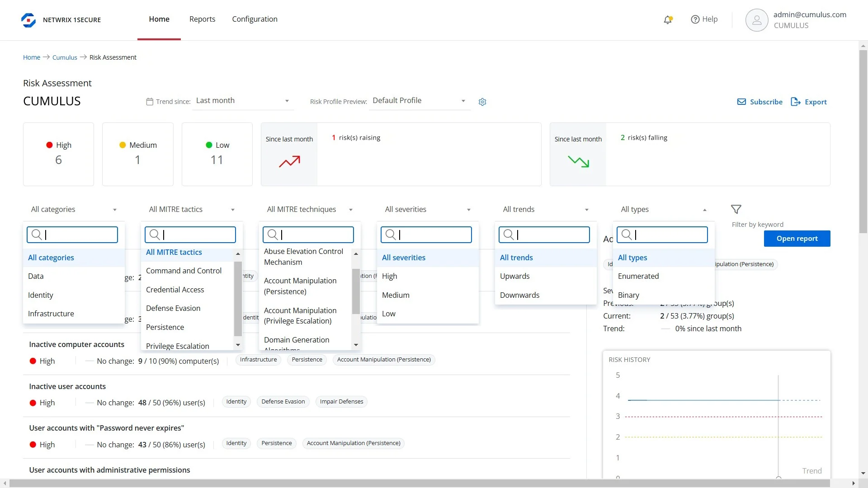This screenshot has height=488, width=868.
Task: Expand the Default Profile dropdown
Action: (419, 101)
